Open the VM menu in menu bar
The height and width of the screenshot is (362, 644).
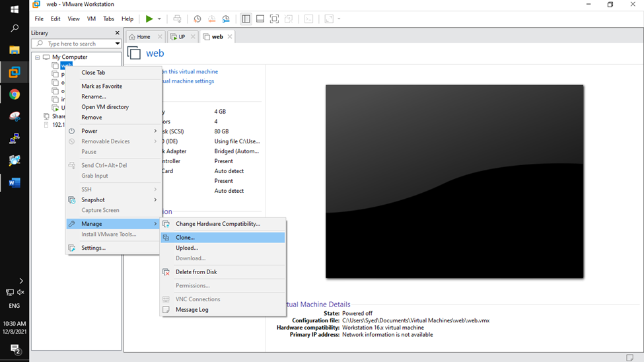click(x=92, y=19)
